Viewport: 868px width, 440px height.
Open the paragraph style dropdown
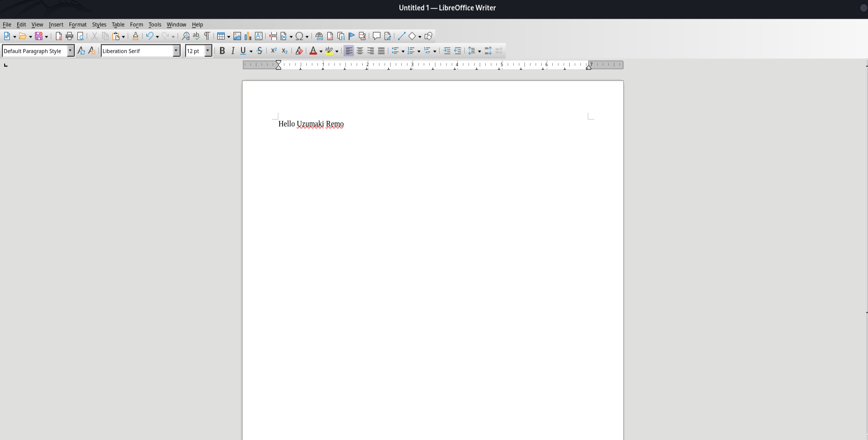click(x=70, y=51)
